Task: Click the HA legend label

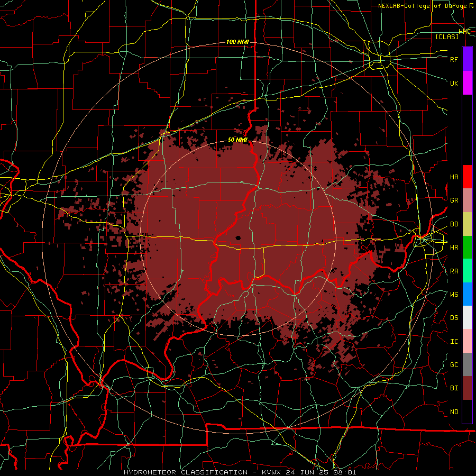Action: [454, 177]
